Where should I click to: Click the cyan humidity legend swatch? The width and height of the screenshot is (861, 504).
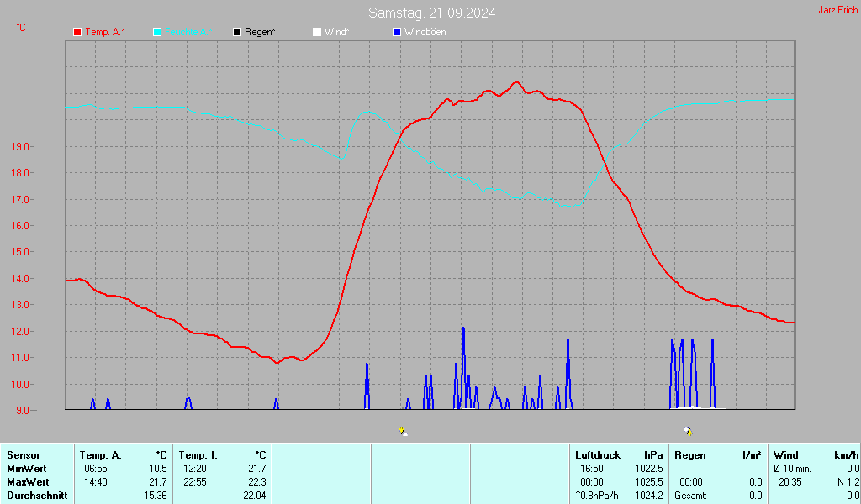click(157, 32)
